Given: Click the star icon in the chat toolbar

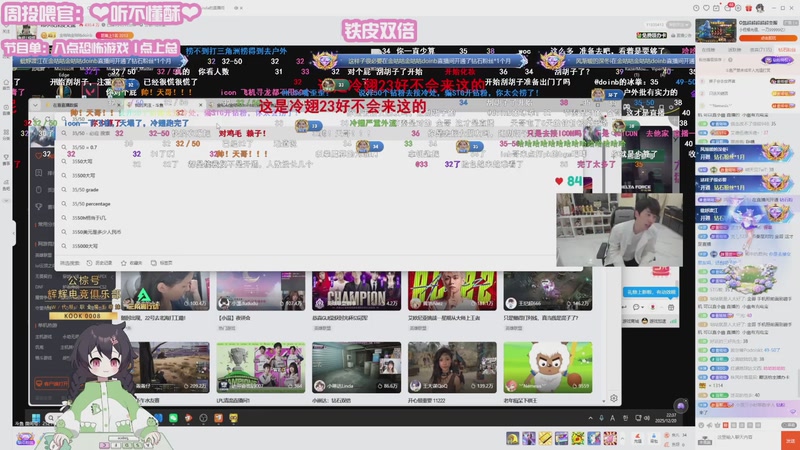Looking at the screenshot, I should pos(717,426).
